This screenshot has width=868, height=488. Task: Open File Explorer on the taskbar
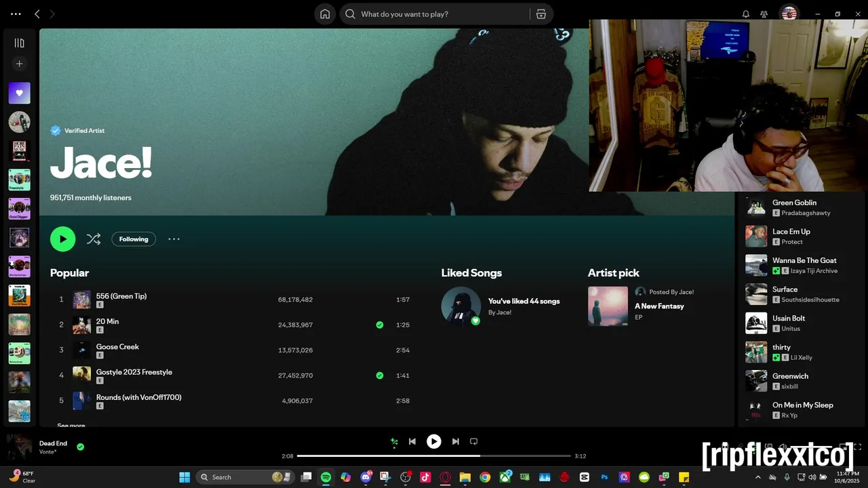point(465,477)
